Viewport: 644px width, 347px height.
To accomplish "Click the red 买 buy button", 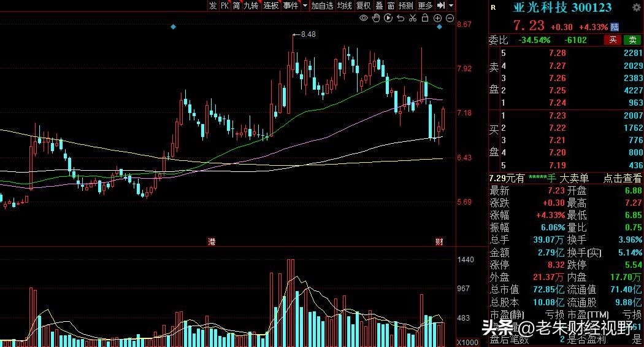I will click(x=613, y=40).
